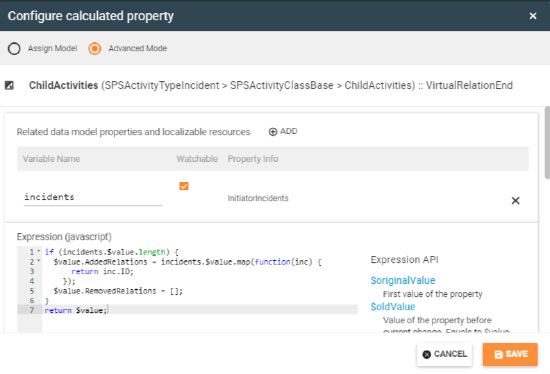The height and width of the screenshot is (374, 550).
Task: Click the $oldValue API link
Action: tap(393, 307)
